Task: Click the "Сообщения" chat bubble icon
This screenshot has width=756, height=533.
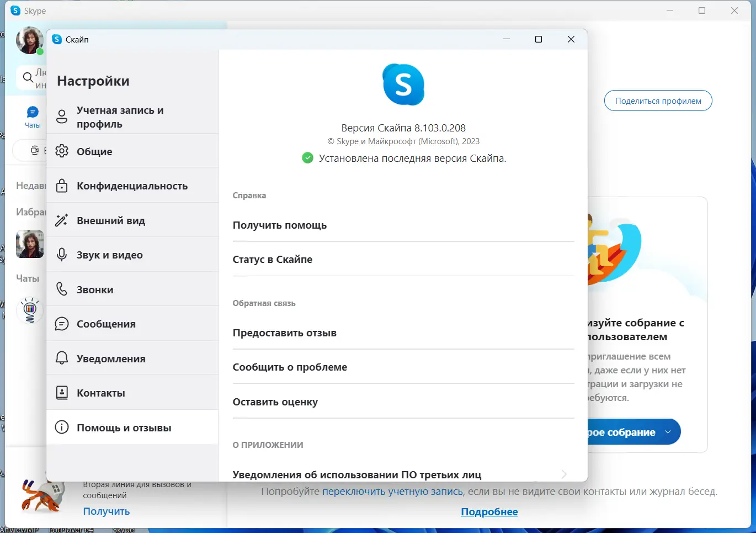Action: coord(62,324)
